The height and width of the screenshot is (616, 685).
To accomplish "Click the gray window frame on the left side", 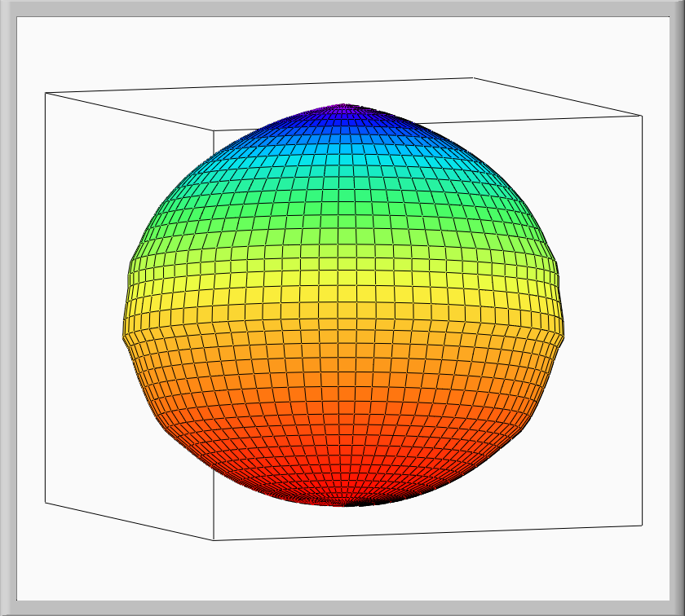I will tap(7, 308).
